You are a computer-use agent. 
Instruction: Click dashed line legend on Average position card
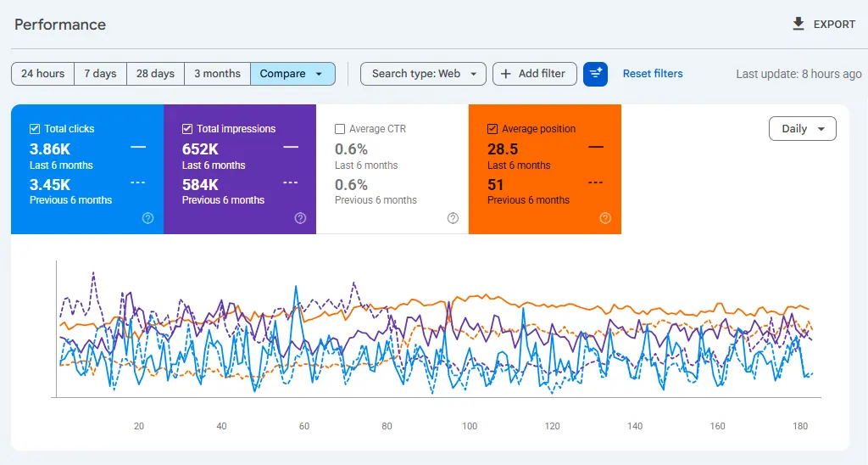point(596,183)
